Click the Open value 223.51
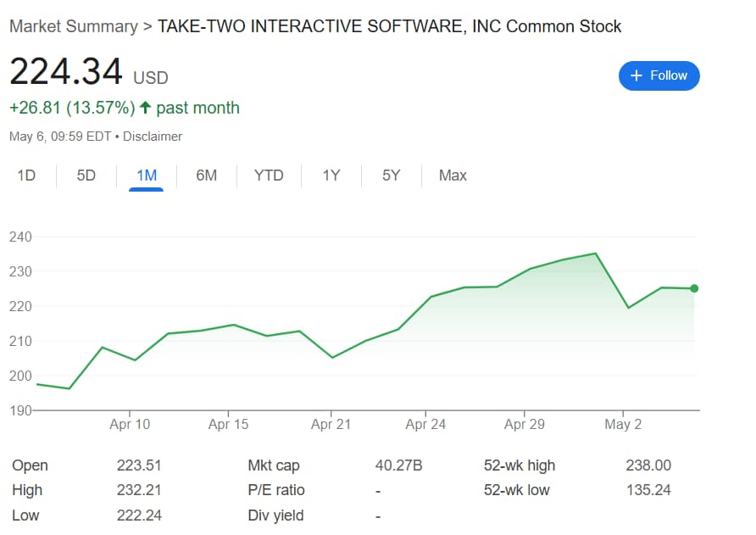Viewport: 756px width, 535px height. point(139,465)
